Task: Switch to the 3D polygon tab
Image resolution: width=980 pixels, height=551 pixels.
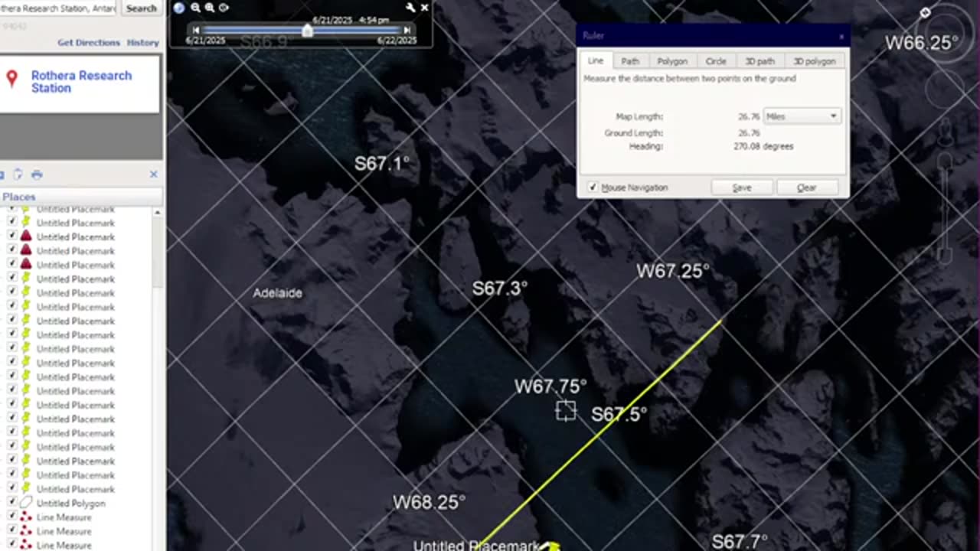Action: click(x=815, y=61)
